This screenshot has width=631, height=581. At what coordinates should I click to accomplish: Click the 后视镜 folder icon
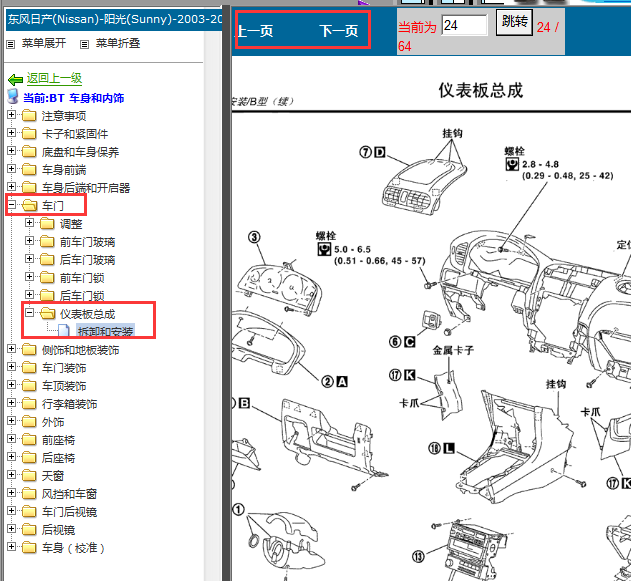(x=29, y=529)
